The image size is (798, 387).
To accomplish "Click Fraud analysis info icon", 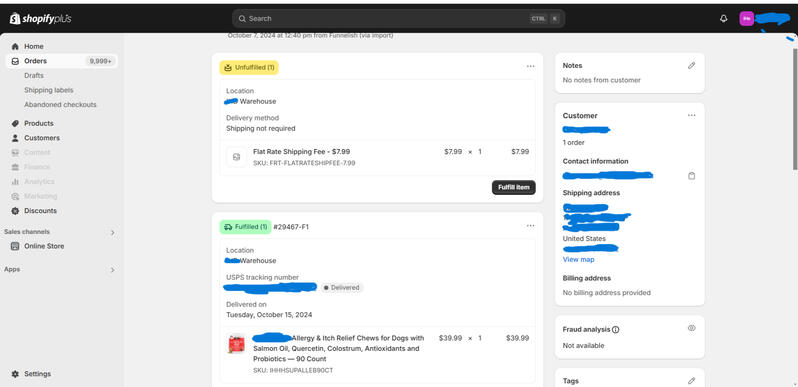I will coord(615,330).
